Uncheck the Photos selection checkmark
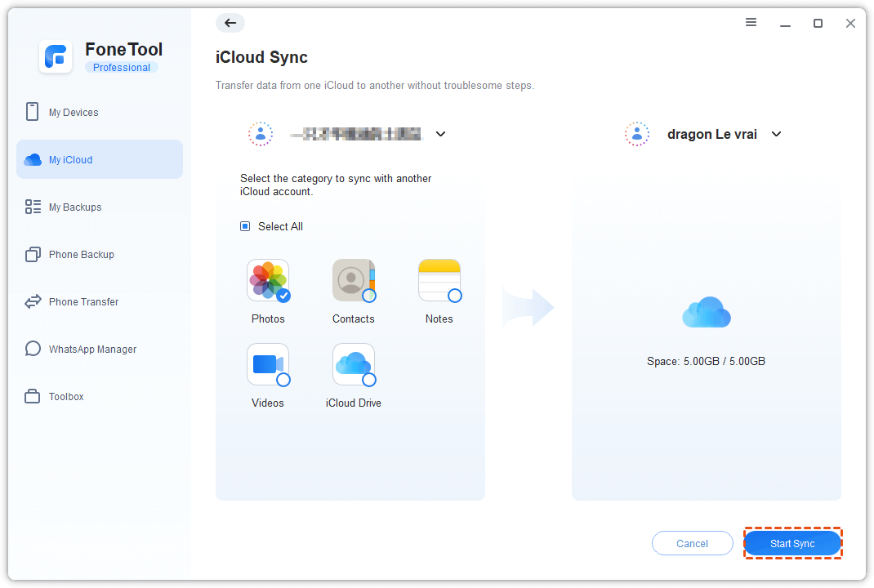Image resolution: width=874 pixels, height=588 pixels. coord(283,296)
